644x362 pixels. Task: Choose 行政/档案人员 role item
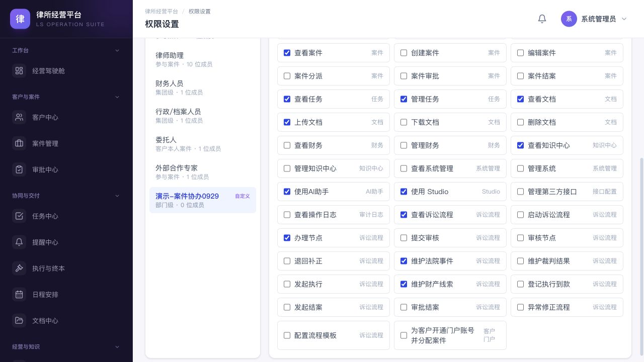203,116
